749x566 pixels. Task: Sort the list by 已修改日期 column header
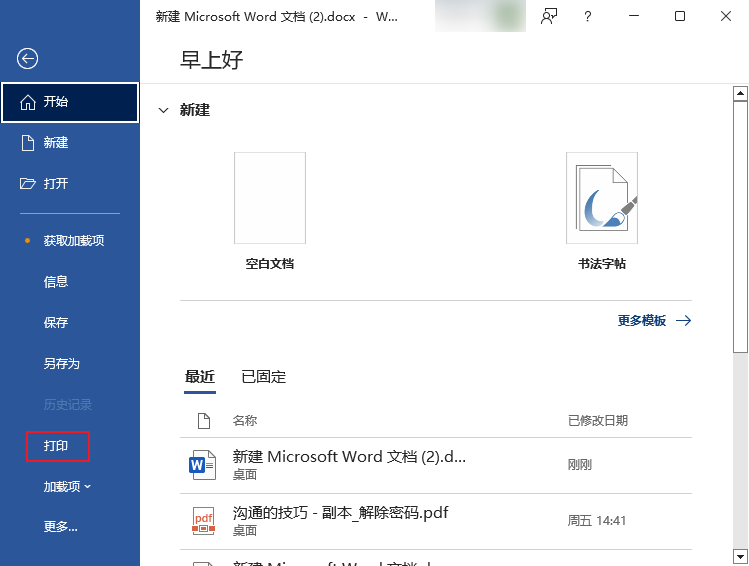coord(598,421)
